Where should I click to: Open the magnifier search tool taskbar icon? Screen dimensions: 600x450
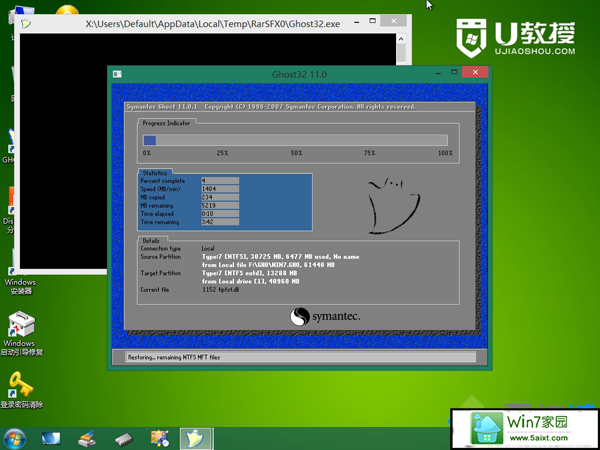[x=160, y=439]
